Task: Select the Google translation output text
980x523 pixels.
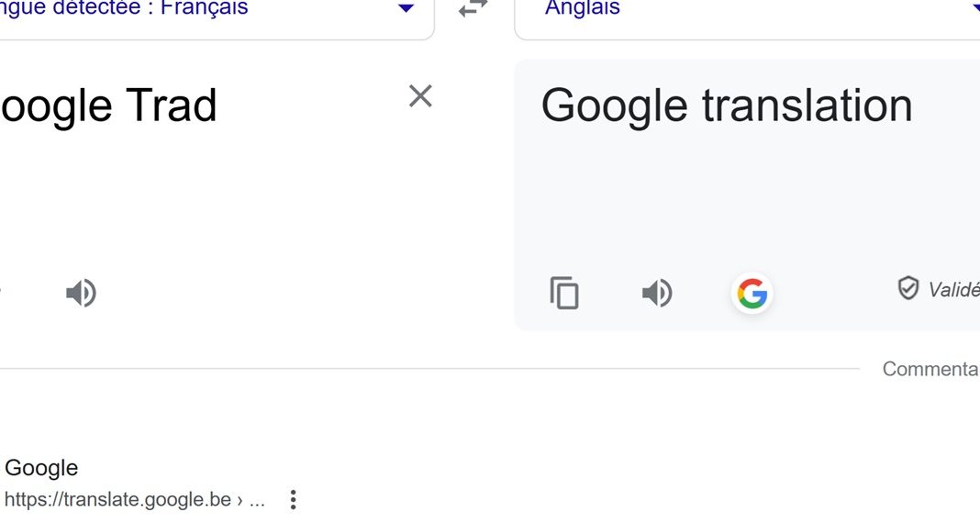Action: [727, 105]
